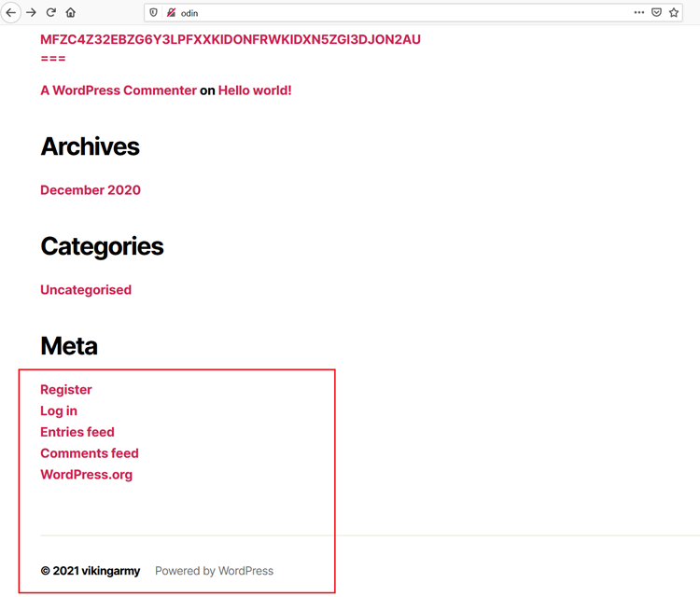
Task: Open the Entries feed link
Action: point(77,432)
